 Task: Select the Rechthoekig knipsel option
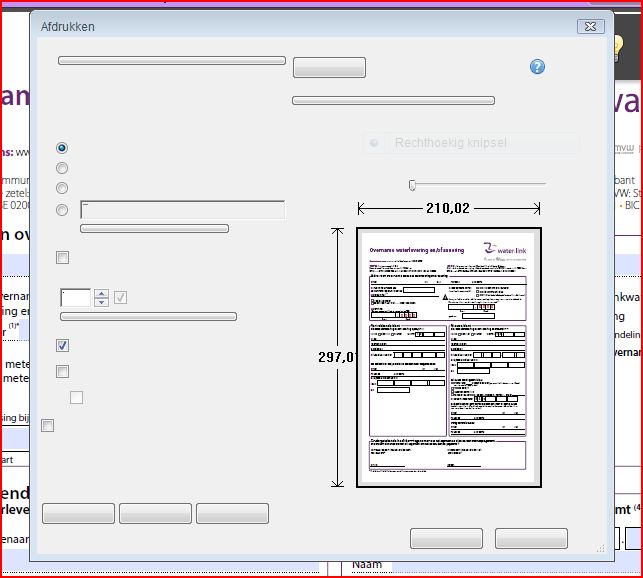472,143
